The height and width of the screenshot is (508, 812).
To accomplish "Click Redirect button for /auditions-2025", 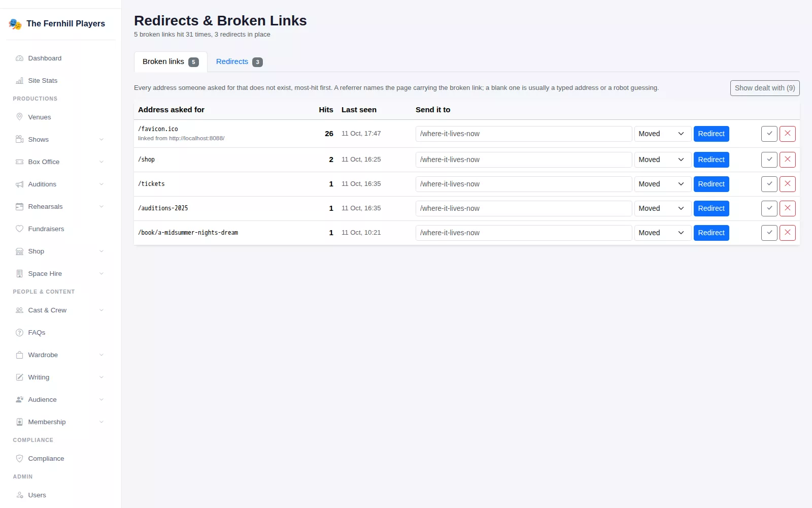I will [711, 208].
